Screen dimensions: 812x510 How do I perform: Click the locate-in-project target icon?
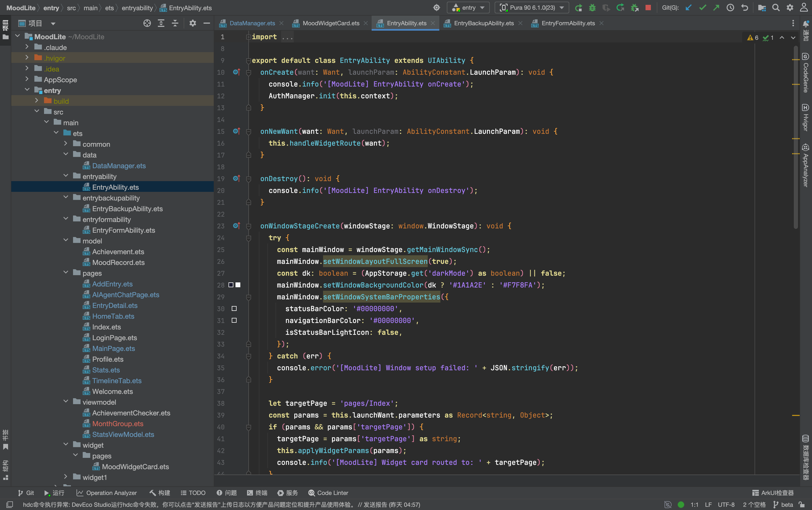pos(147,23)
